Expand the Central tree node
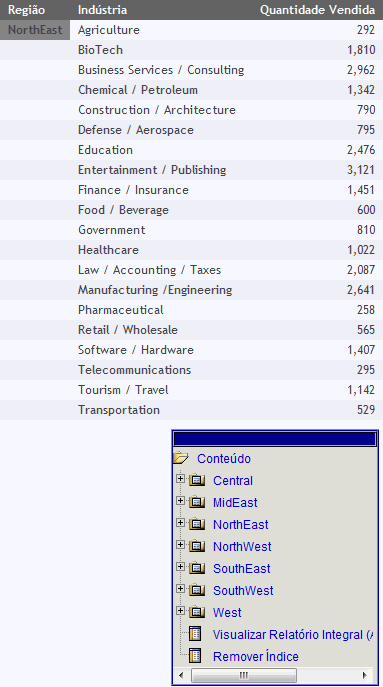Screen dimensions: 383x687 point(180,478)
